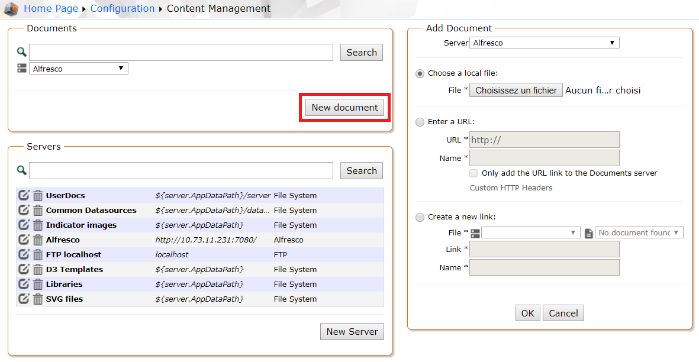
Task: Edit the FTP localhost server entry
Action: point(23,254)
